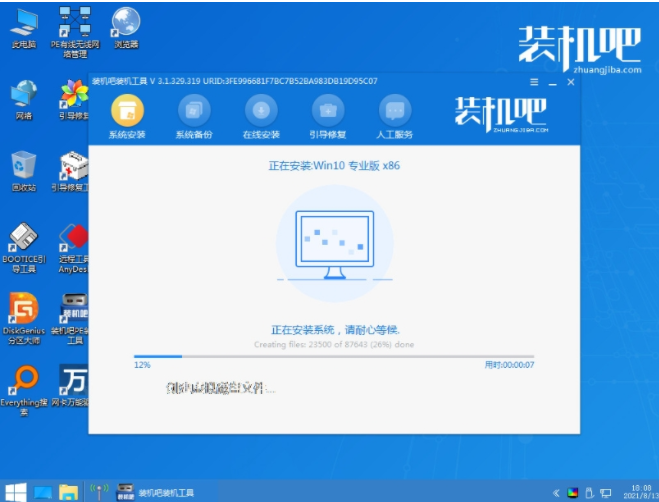
Task: Launch the BOOTICE引导工具 shortcut
Action: [x=24, y=248]
